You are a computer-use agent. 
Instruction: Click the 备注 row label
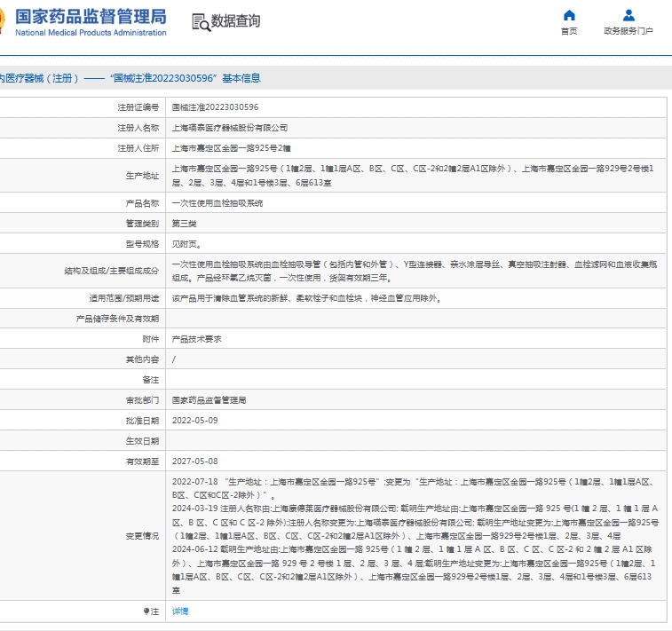[150, 380]
